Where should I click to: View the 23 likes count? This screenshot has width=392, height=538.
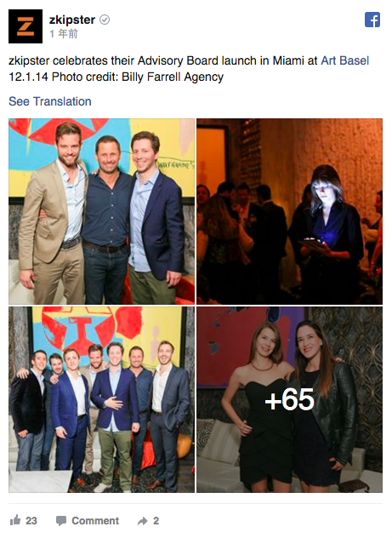[31, 520]
